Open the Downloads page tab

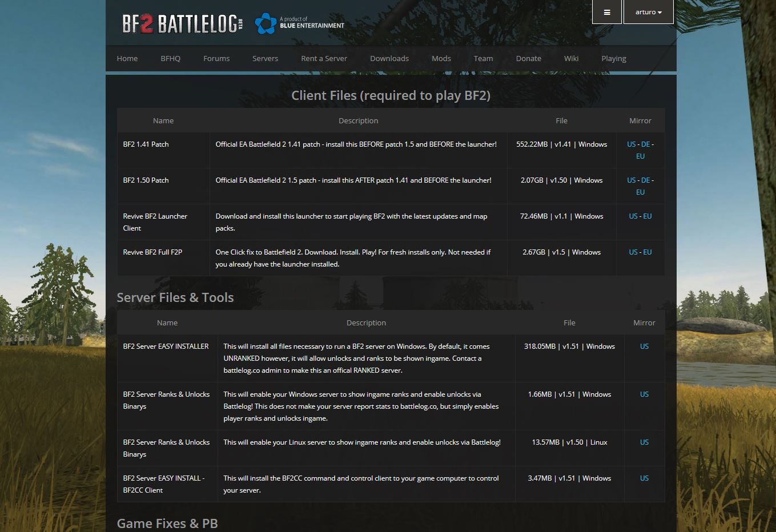[389, 58]
